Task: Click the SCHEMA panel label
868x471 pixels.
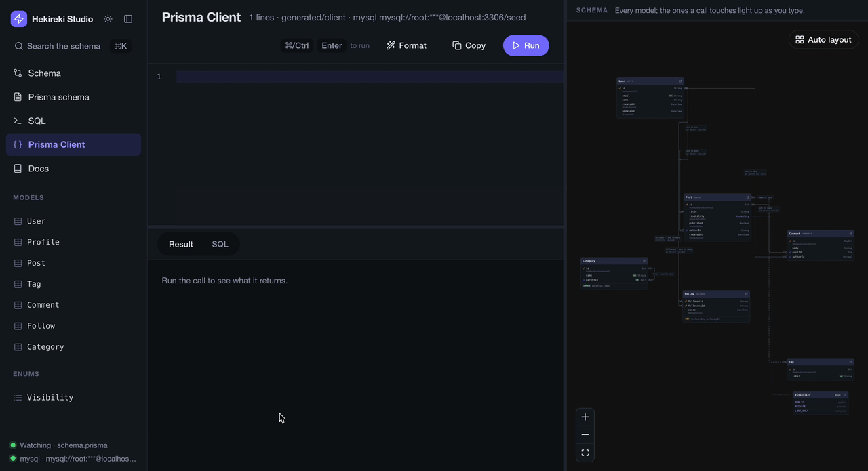Action: (x=592, y=11)
